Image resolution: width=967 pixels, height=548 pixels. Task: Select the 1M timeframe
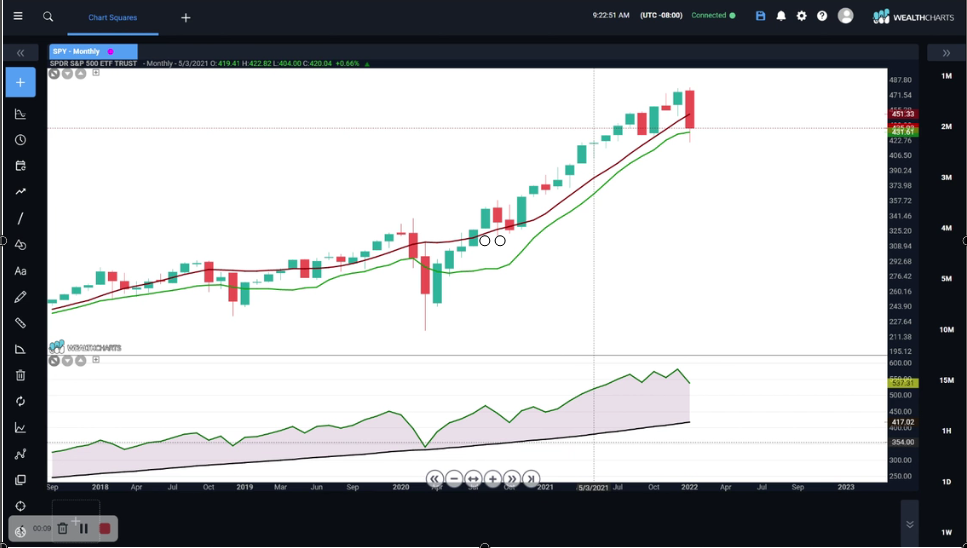(x=946, y=76)
